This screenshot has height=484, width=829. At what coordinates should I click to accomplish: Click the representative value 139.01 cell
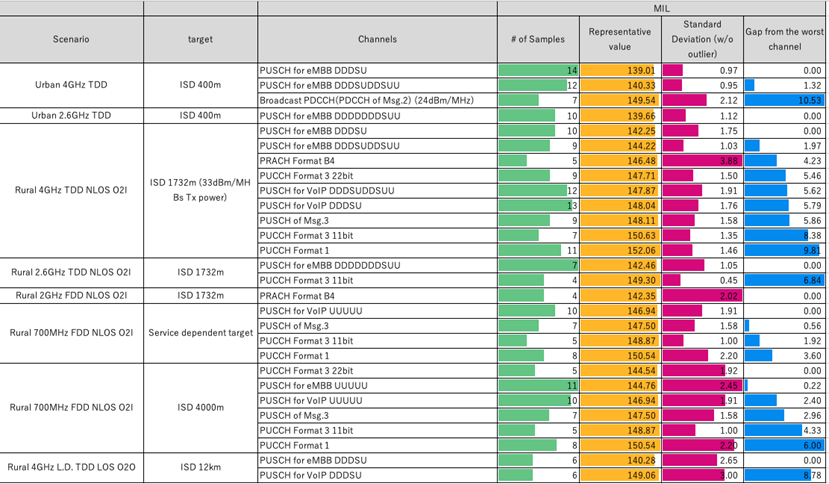619,71
